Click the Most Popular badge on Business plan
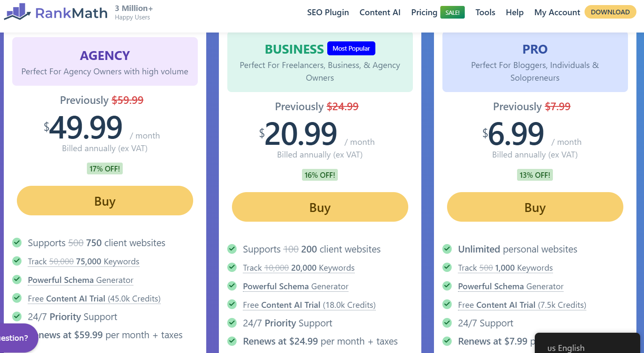Image resolution: width=644 pixels, height=353 pixels. point(351,49)
